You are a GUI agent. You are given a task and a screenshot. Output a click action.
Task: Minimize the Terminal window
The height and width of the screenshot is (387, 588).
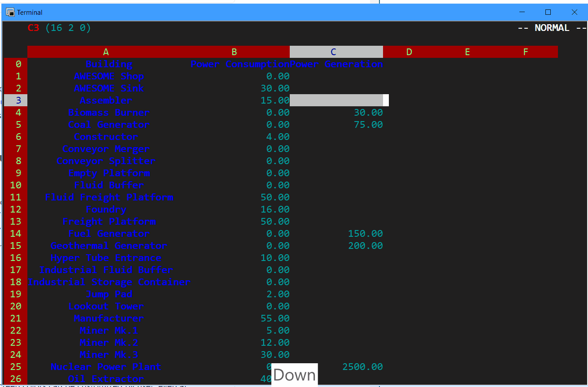[522, 12]
